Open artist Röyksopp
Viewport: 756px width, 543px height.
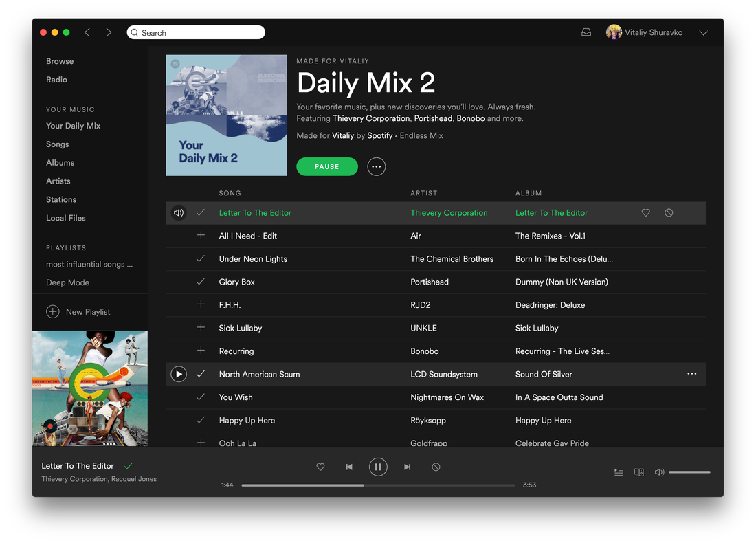click(x=428, y=421)
